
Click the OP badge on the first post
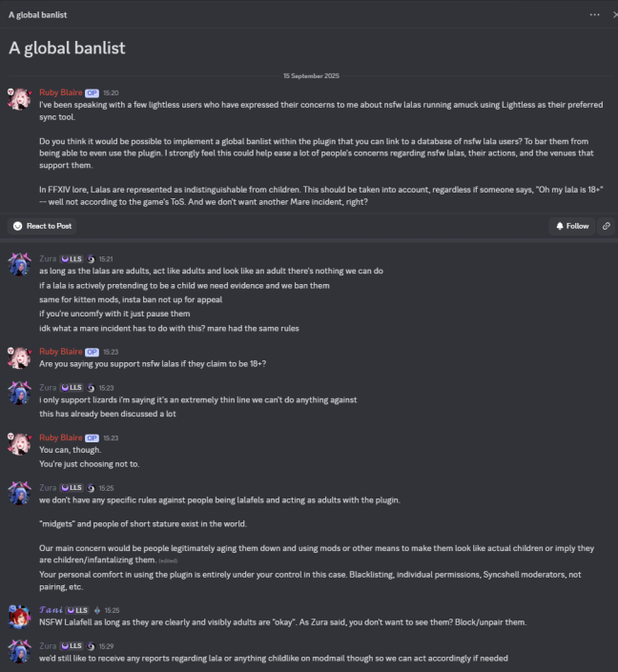pos(92,93)
